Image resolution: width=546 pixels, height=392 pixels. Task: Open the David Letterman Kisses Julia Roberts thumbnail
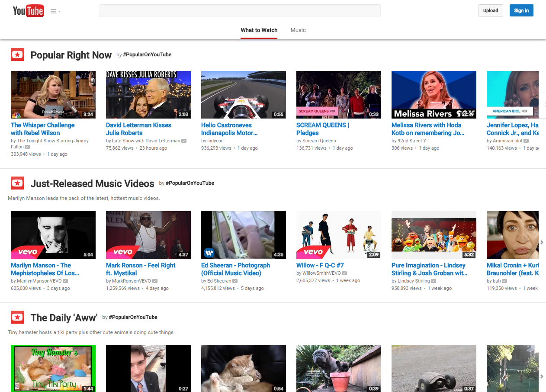pyautogui.click(x=148, y=95)
